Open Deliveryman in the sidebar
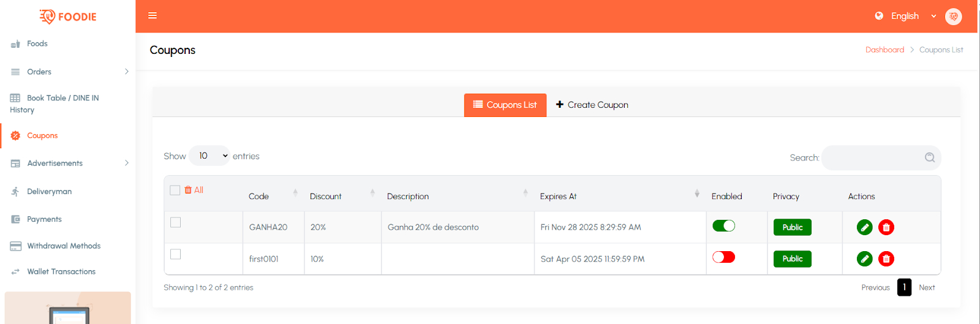The image size is (980, 324). pyautogui.click(x=49, y=192)
